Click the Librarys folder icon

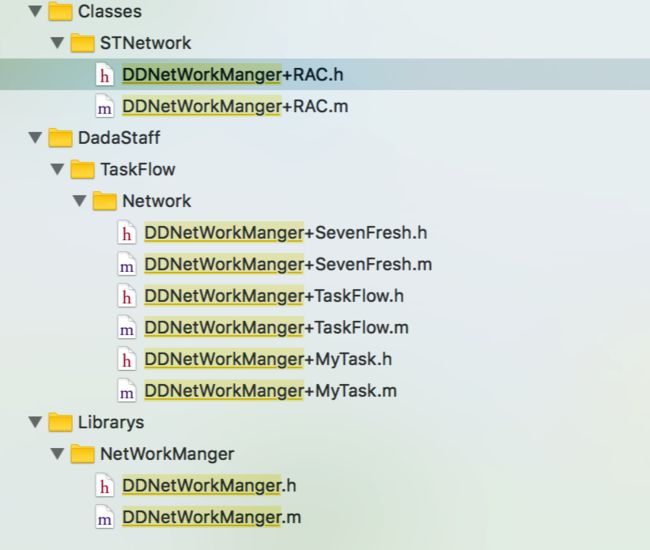[x=60, y=422]
